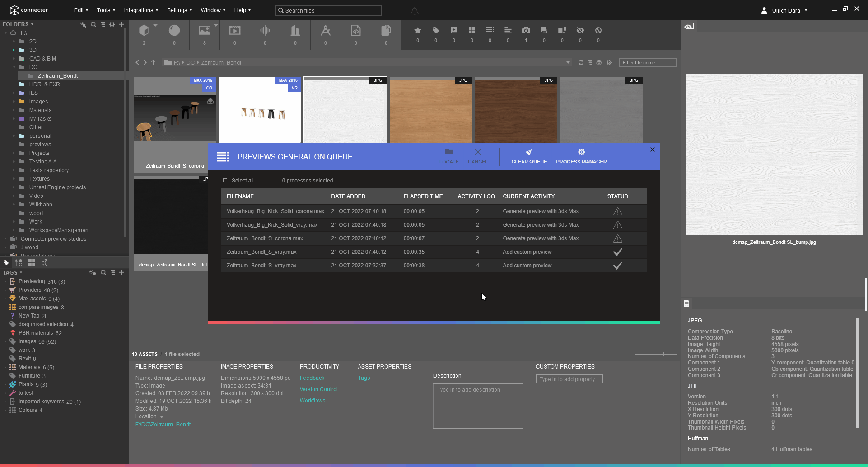This screenshot has width=868, height=467.
Task: Click the Feedback link
Action: click(312, 378)
